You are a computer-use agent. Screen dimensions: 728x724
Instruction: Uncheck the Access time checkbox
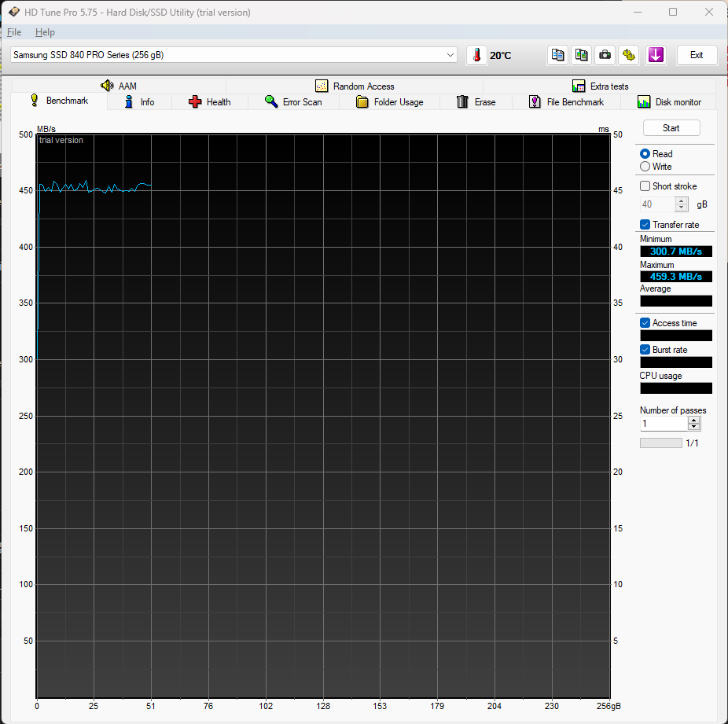(x=645, y=323)
